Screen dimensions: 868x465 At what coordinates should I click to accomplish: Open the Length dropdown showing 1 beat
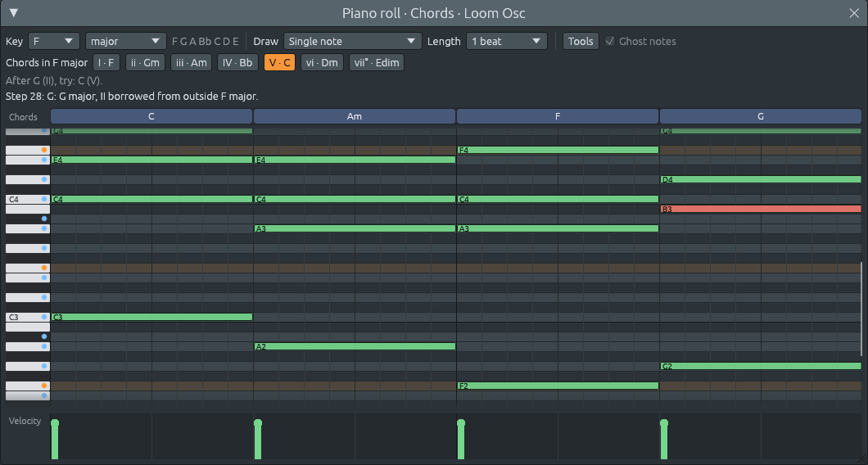pyautogui.click(x=507, y=41)
